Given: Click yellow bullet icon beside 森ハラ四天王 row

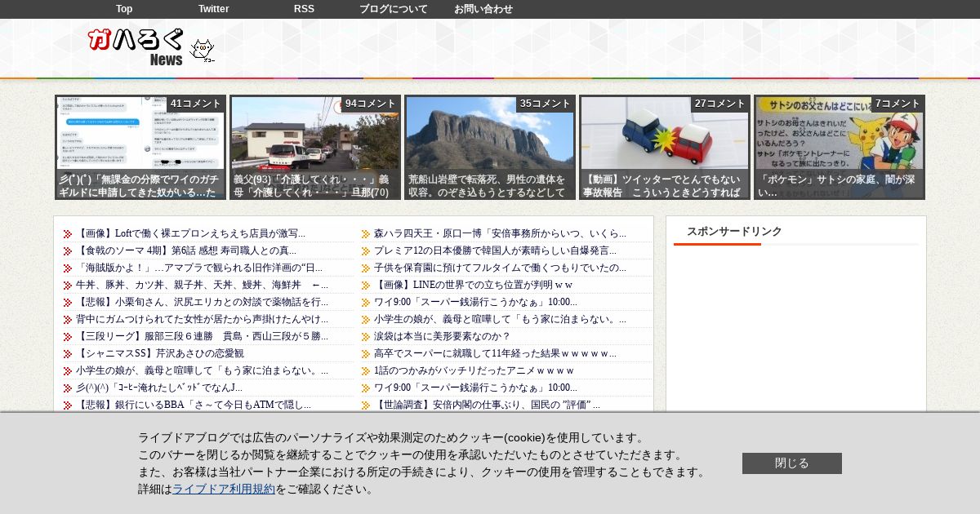Looking at the screenshot, I should (x=366, y=234).
